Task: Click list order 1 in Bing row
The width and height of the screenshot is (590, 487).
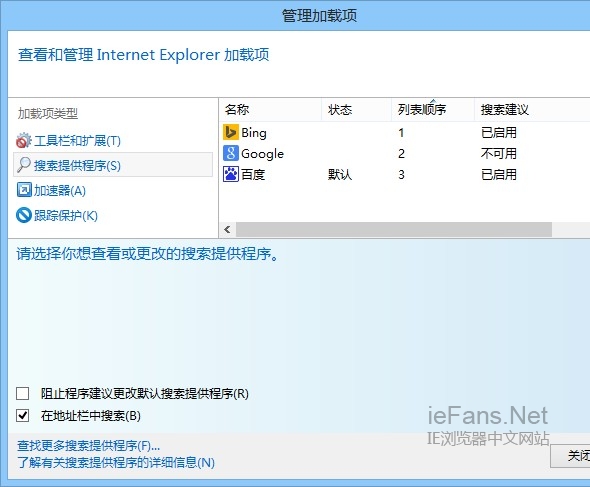Action: (401, 133)
